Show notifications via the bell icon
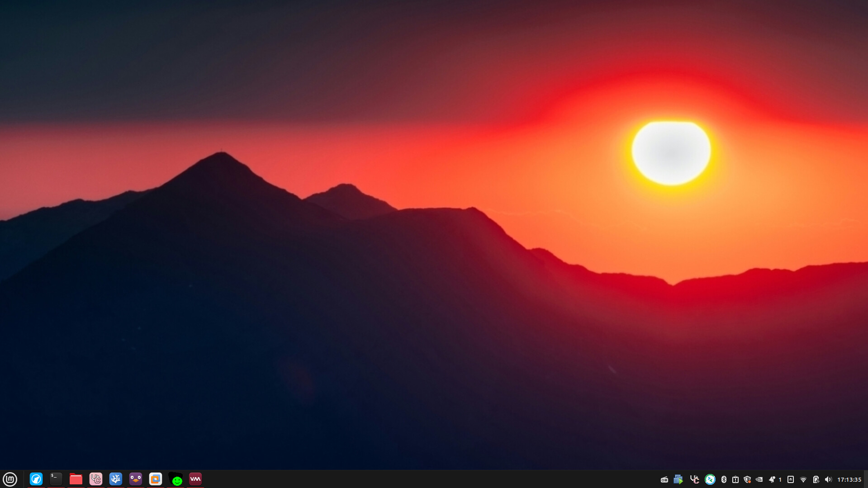This screenshot has width=868, height=488. pyautogui.click(x=772, y=479)
